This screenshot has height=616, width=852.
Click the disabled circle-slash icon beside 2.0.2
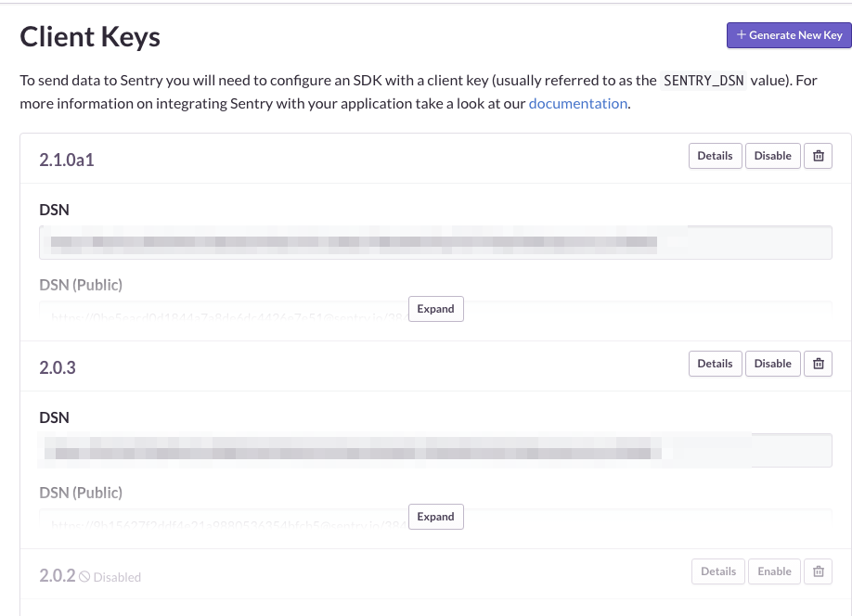(x=84, y=576)
